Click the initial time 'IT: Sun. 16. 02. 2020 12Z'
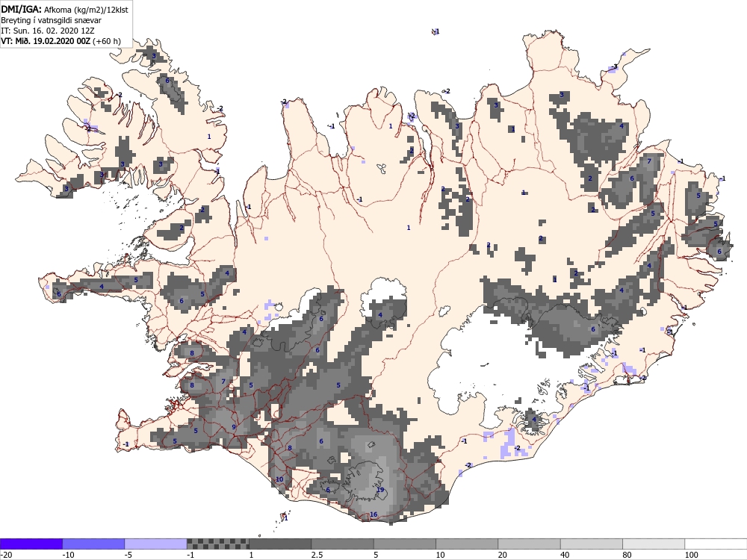Viewport: 747px width, 560px height. click(48, 31)
